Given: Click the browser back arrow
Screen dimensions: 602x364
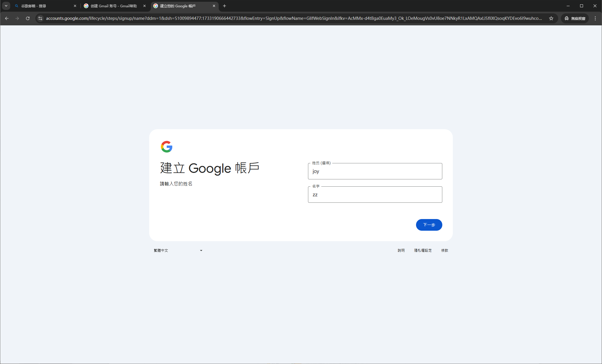Looking at the screenshot, I should (x=7, y=18).
